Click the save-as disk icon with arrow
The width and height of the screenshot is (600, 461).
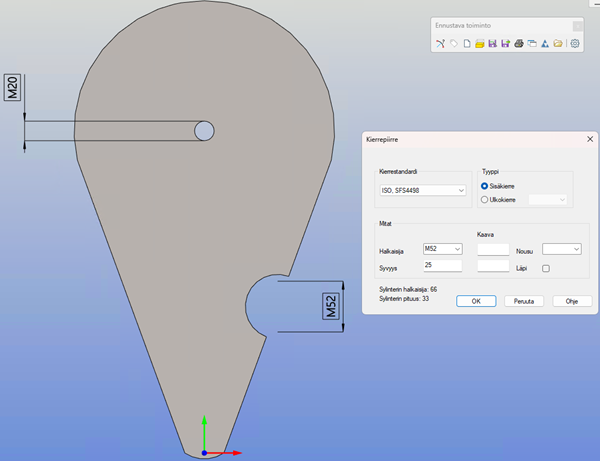point(506,44)
